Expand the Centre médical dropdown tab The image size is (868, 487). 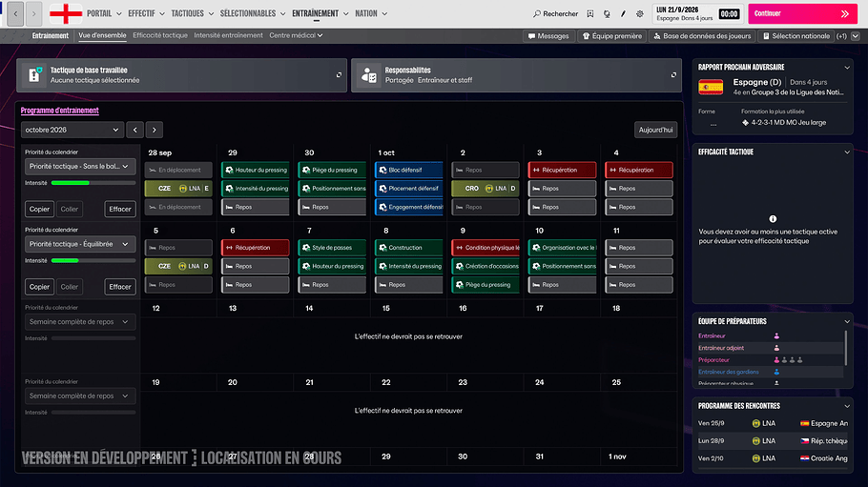coord(296,35)
